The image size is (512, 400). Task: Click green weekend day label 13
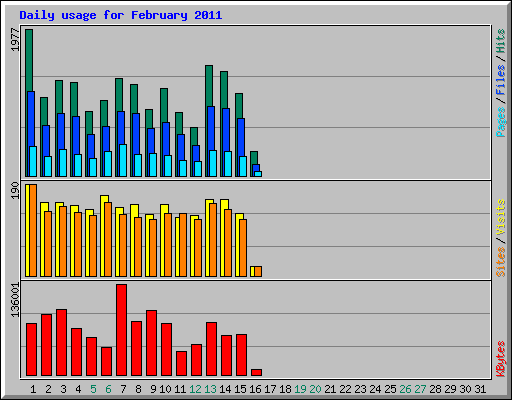(x=210, y=389)
